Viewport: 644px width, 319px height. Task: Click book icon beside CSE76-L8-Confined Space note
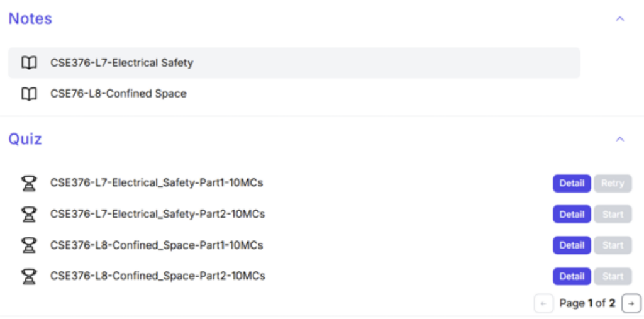pos(29,94)
